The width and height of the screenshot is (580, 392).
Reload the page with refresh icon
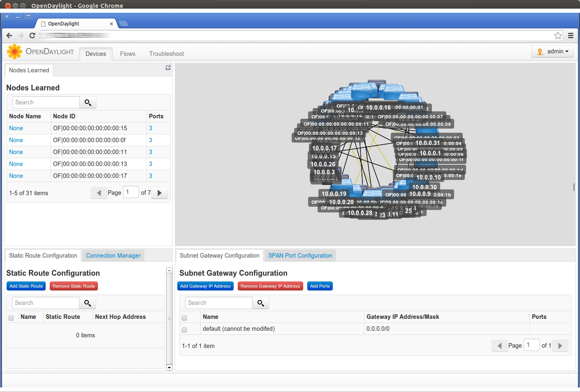click(32, 36)
